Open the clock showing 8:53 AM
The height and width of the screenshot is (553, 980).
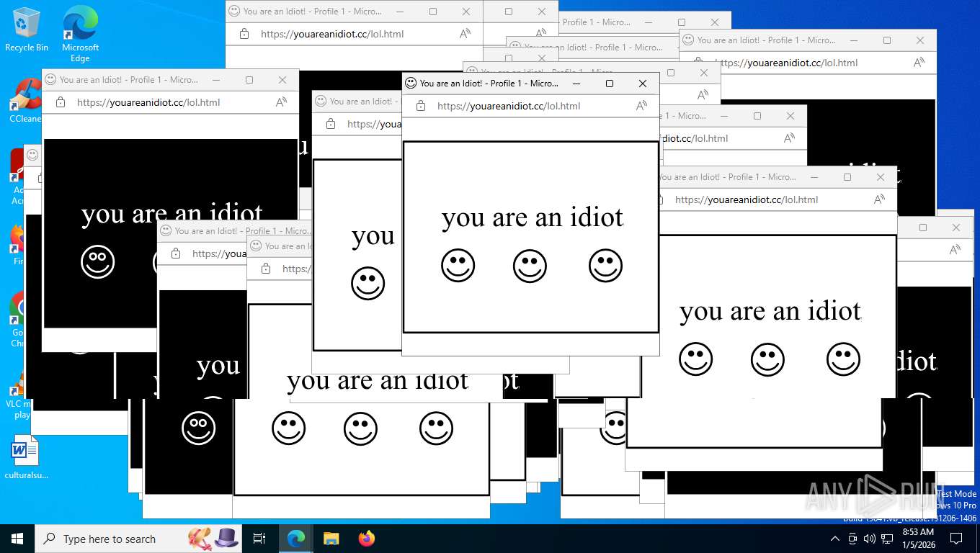coord(918,538)
